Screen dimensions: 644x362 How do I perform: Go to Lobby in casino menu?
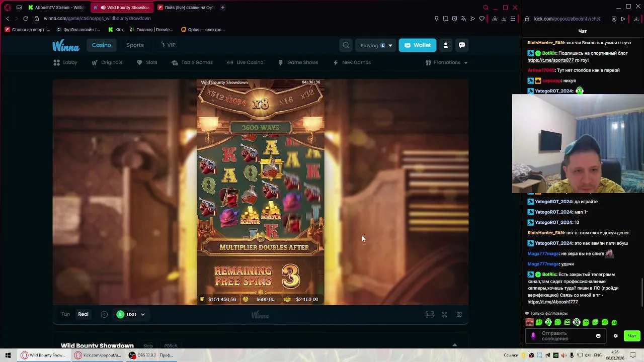pos(65,62)
